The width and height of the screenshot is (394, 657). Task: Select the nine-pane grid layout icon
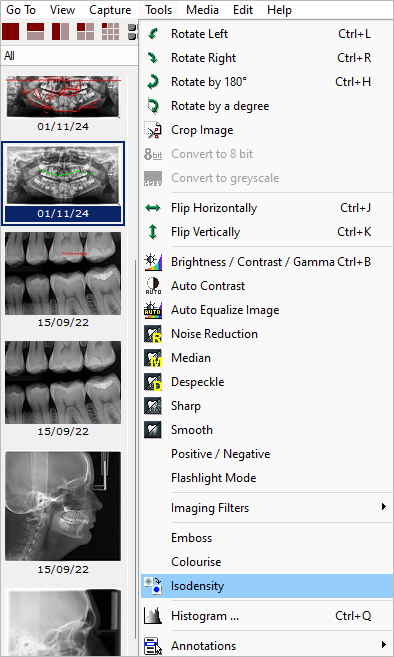coord(111,31)
